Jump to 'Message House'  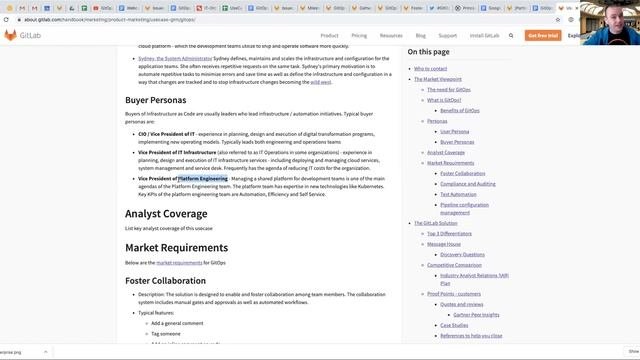[444, 244]
